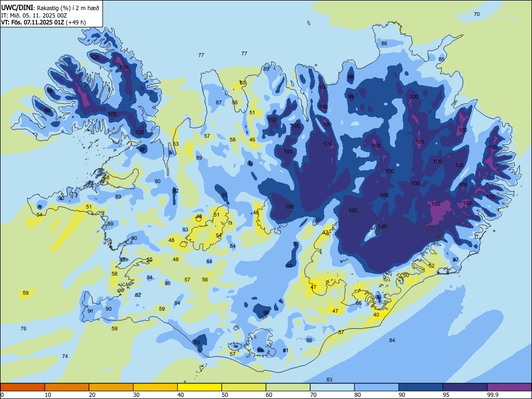Pick the 20–30 legend color swatch
The height and width of the screenshot is (399, 532).
(111, 387)
